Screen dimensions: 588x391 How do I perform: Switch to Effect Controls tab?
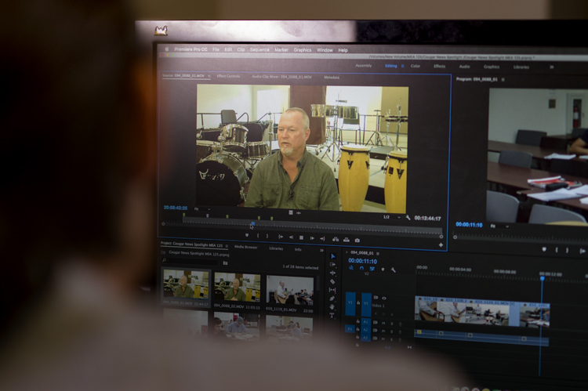[228, 76]
